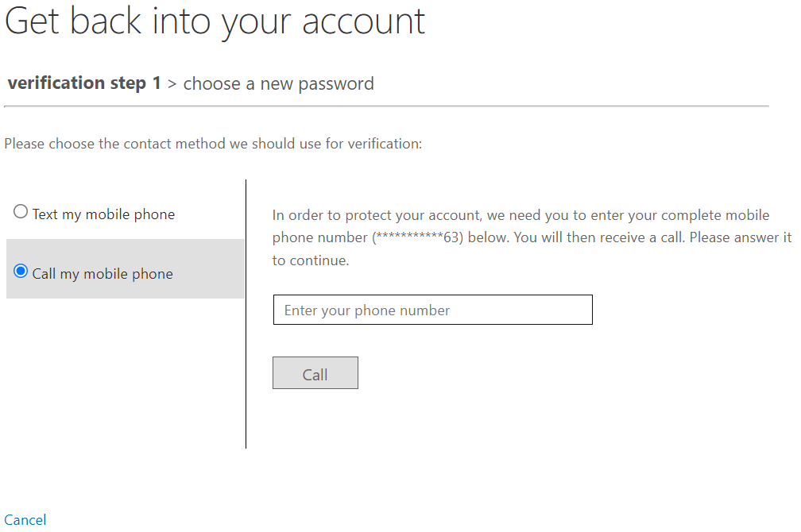This screenshot has width=801, height=532.
Task: Click the words 'to continue.' in instructions
Action: point(311,261)
